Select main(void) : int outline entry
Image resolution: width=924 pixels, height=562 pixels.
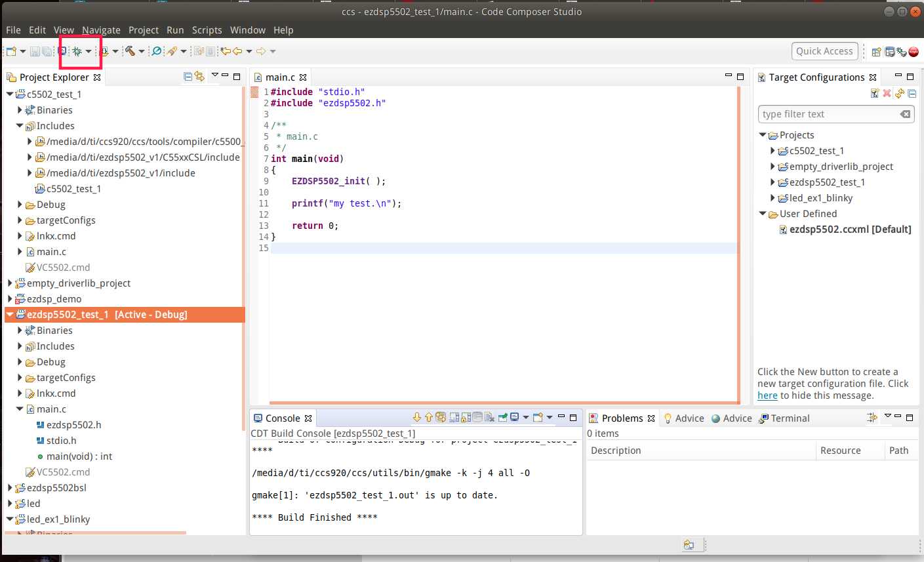(74, 456)
